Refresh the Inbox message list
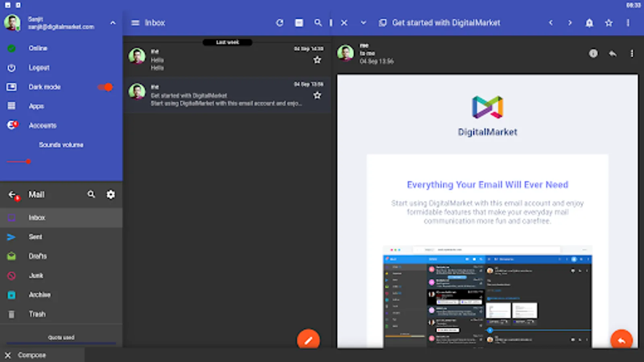Screen dimensions: 644x362 280,23
